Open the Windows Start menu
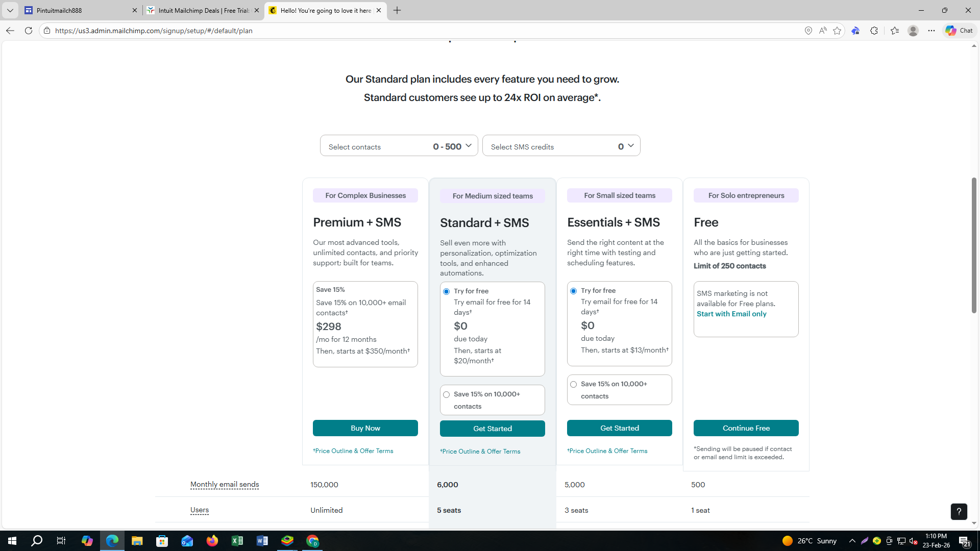Screen dimensions: 980x551 click(12, 541)
